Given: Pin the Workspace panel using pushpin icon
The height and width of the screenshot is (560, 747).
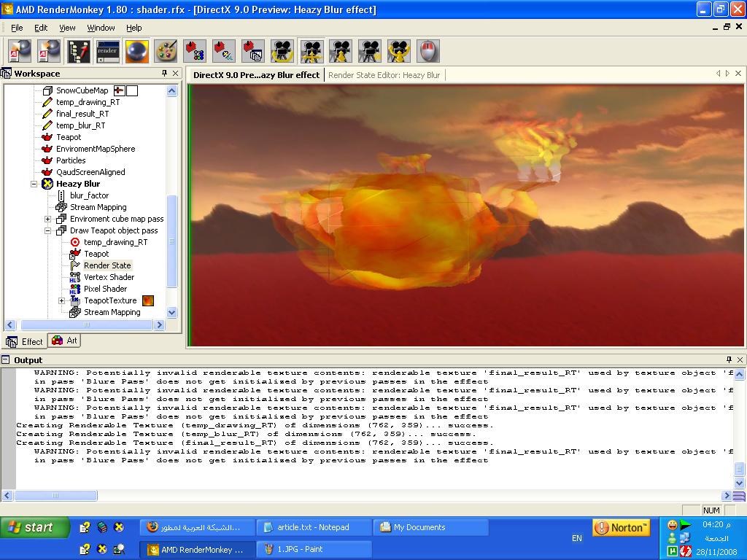Looking at the screenshot, I should (164, 74).
